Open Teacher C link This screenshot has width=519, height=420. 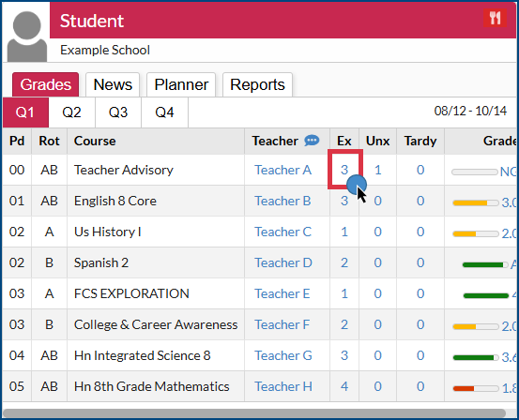(283, 232)
